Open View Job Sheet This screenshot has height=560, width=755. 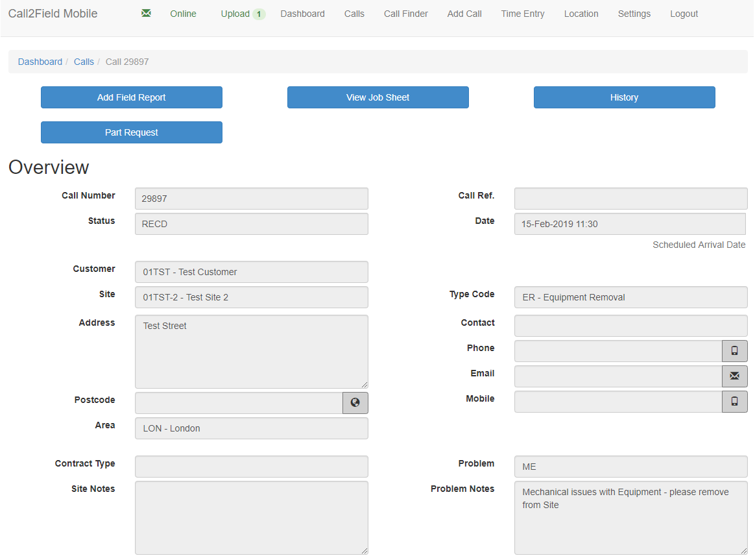tap(377, 97)
